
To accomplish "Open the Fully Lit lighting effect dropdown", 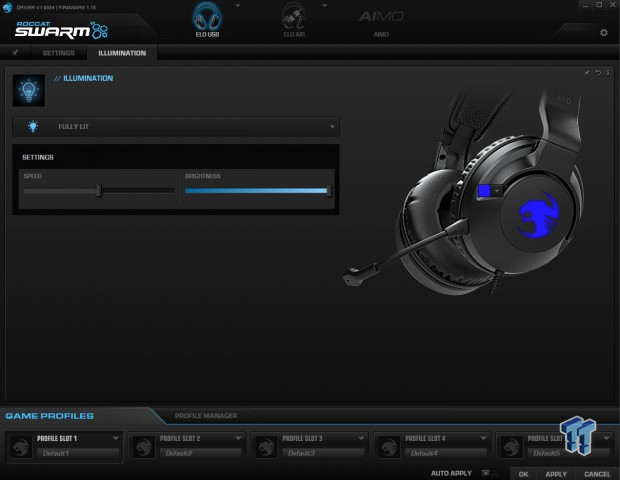I will tap(176, 127).
